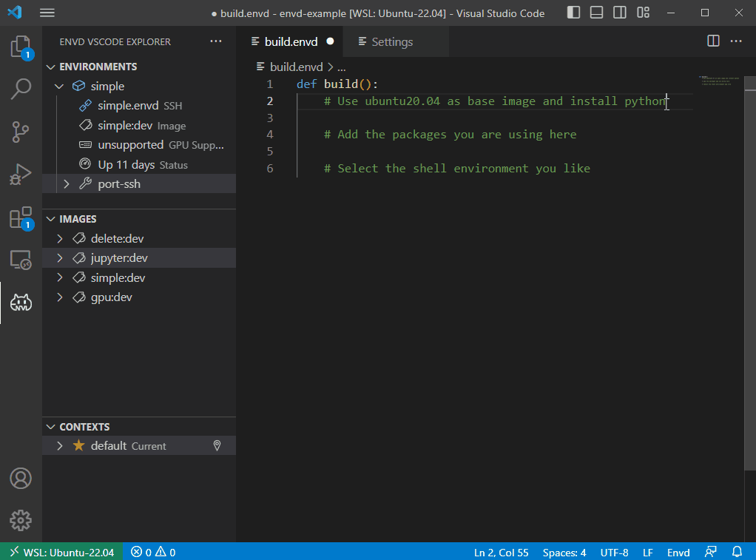The height and width of the screenshot is (560, 756).
Task: Toggle the primary side bar layout icon
Action: coord(573,13)
